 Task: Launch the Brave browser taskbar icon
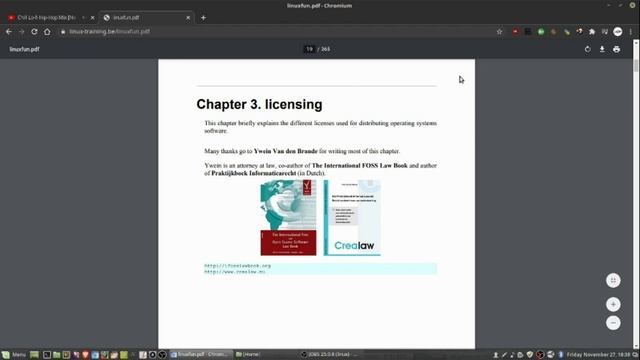point(85,354)
